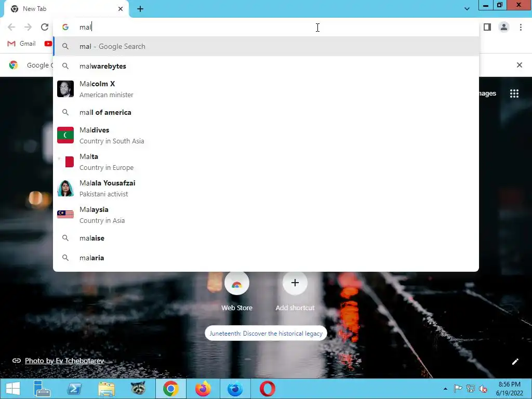Open the Google apps grid
This screenshot has width=532, height=399.
[x=514, y=94]
